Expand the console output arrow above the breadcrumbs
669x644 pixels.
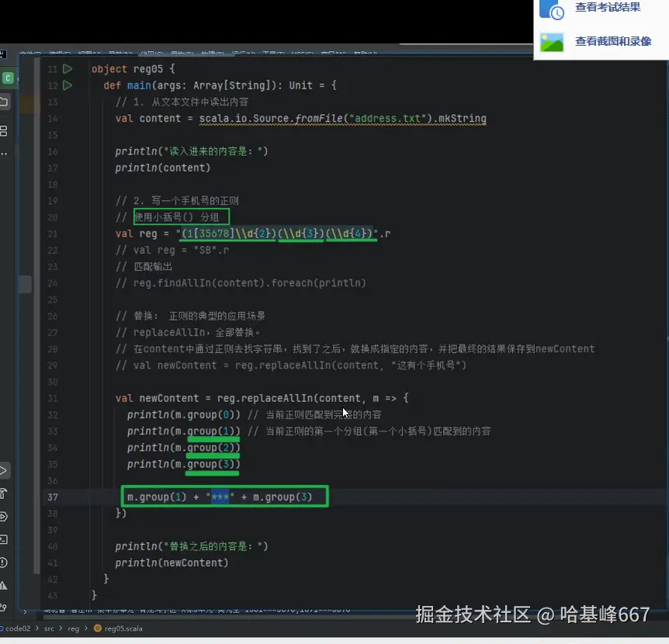click(x=27, y=612)
